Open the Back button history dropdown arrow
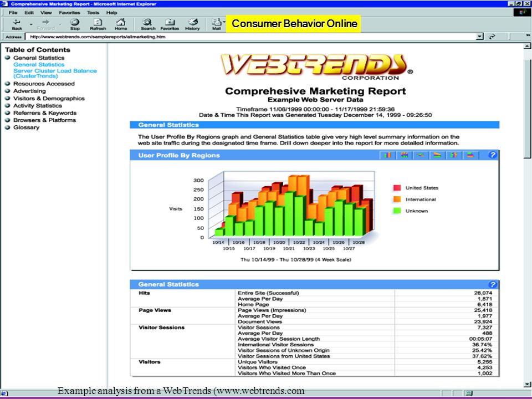This screenshot has width=532, height=399. pyautogui.click(x=31, y=24)
